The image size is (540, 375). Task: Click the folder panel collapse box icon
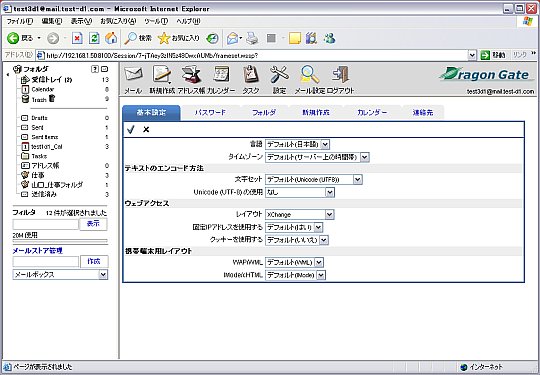pos(104,69)
